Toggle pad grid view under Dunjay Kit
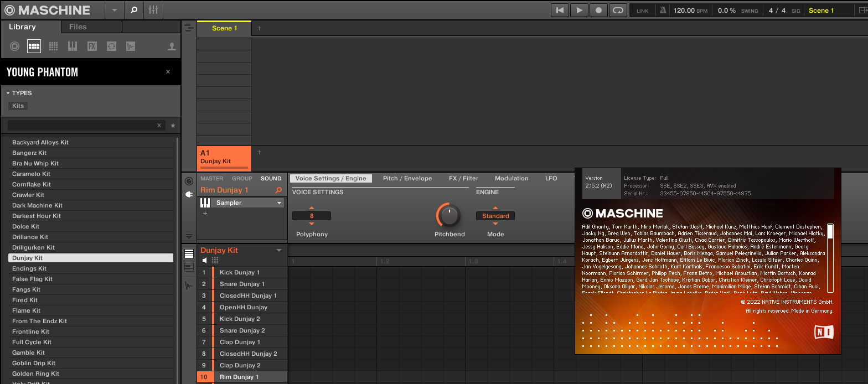Image resolution: width=868 pixels, height=384 pixels. click(x=215, y=261)
